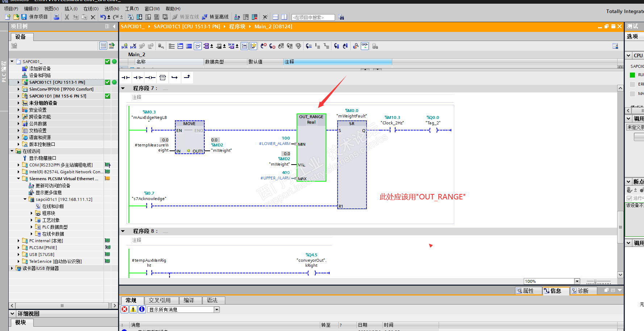Collapse 程序段 8 network
This screenshot has height=331, width=644.
pos(123,231)
